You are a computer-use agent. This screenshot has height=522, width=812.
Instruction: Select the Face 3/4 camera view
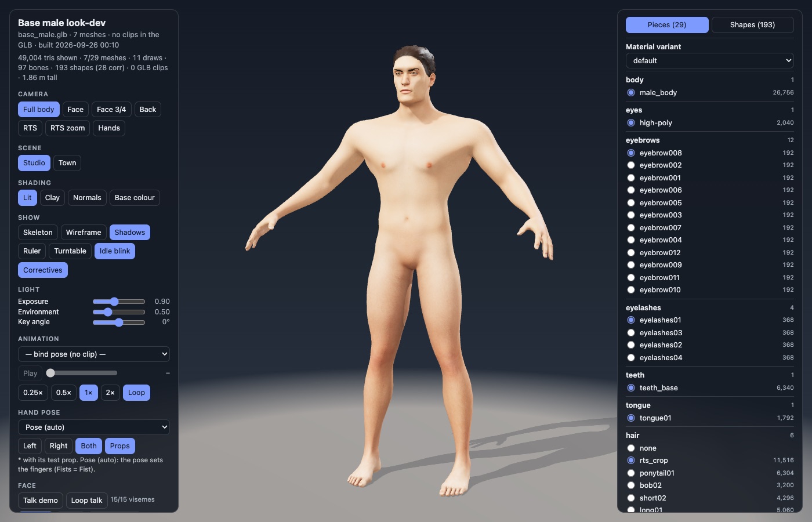pyautogui.click(x=111, y=110)
